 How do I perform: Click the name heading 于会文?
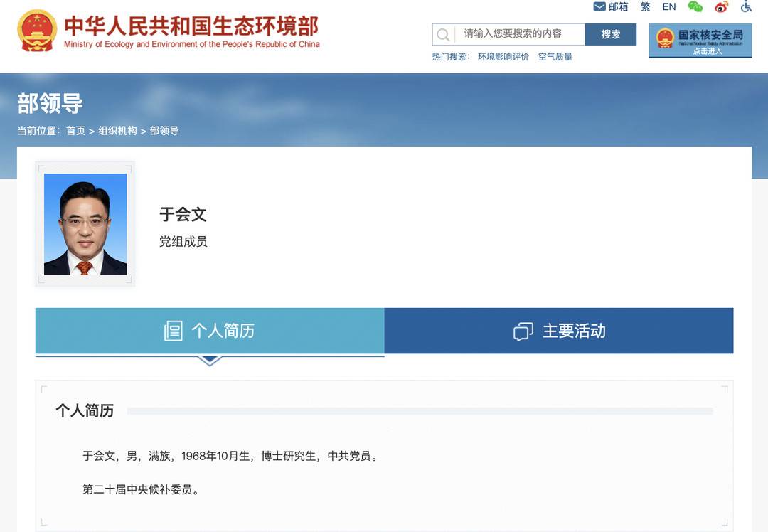[x=183, y=215]
